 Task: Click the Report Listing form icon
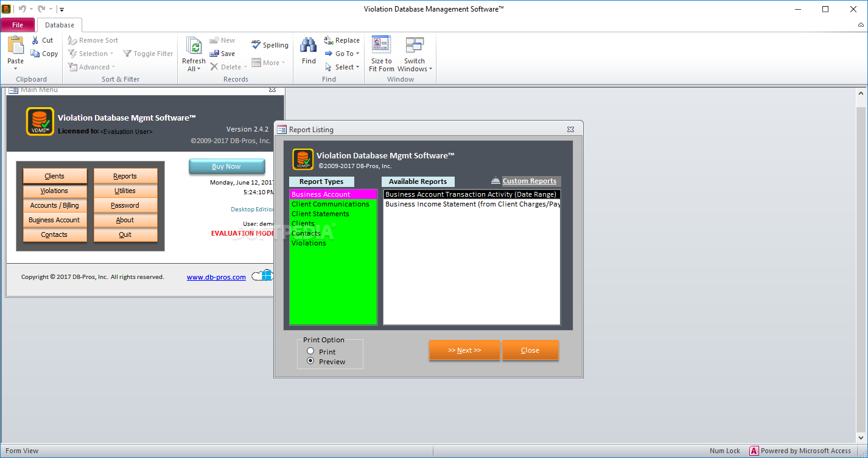[x=282, y=129]
